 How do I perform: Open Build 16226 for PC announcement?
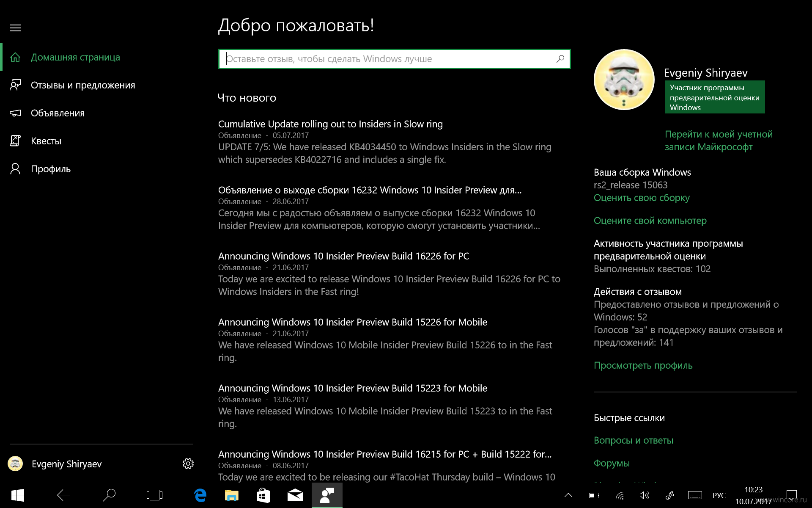(x=343, y=256)
